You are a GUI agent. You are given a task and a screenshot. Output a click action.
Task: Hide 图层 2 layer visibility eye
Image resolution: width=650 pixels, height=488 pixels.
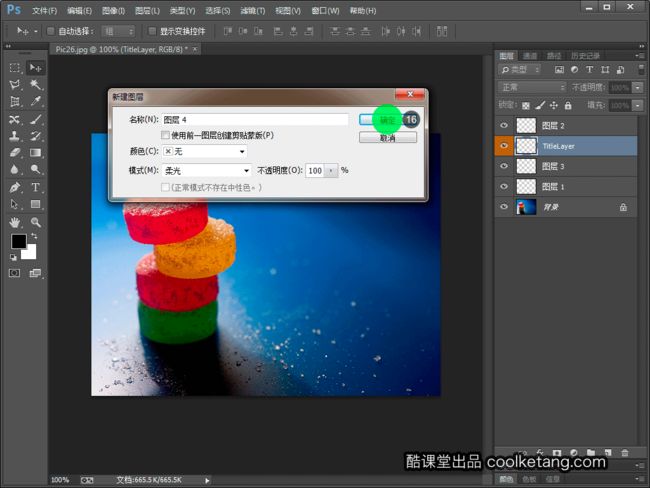pyautogui.click(x=504, y=125)
